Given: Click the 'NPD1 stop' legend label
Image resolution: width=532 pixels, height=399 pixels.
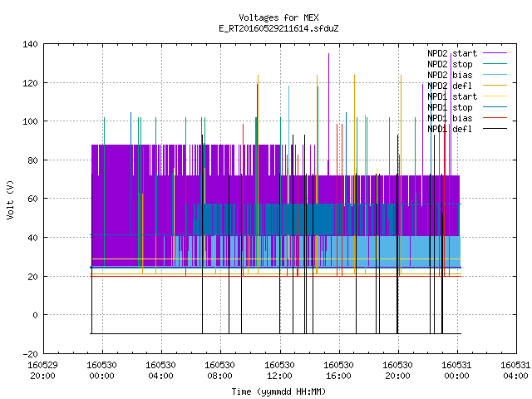Looking at the screenshot, I should (450, 107).
